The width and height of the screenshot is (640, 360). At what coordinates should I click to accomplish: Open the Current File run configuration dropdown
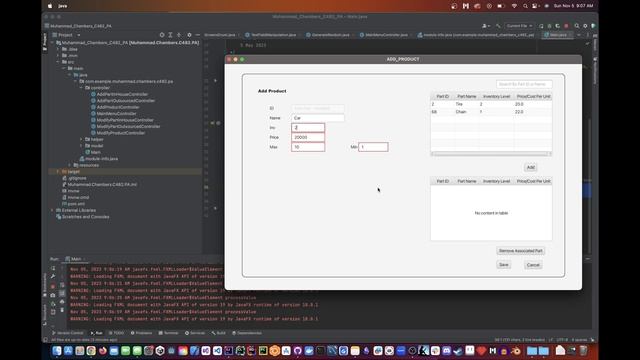click(519, 26)
